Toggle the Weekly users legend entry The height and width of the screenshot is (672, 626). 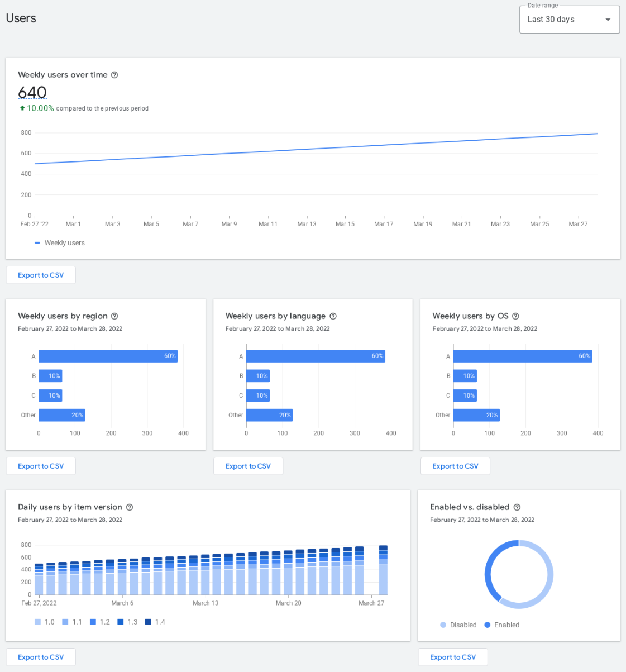point(60,243)
